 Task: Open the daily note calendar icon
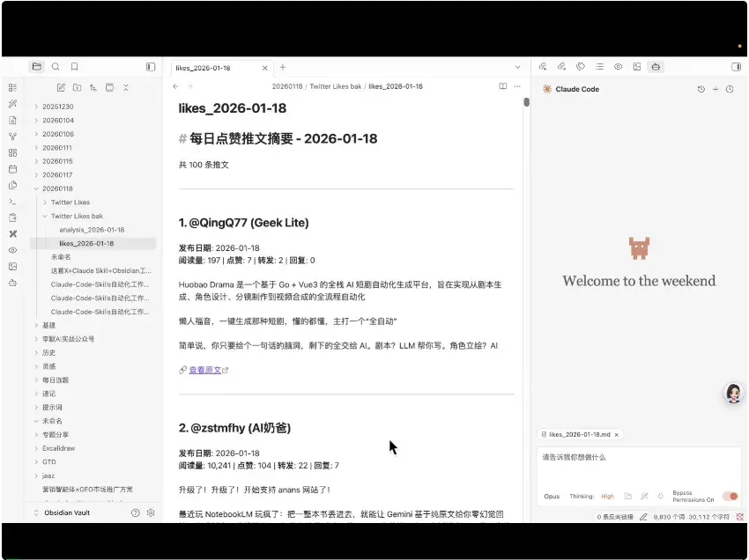[13, 169]
